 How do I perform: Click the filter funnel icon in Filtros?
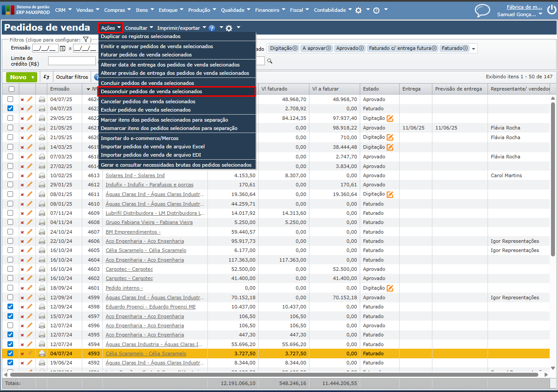click(x=86, y=39)
